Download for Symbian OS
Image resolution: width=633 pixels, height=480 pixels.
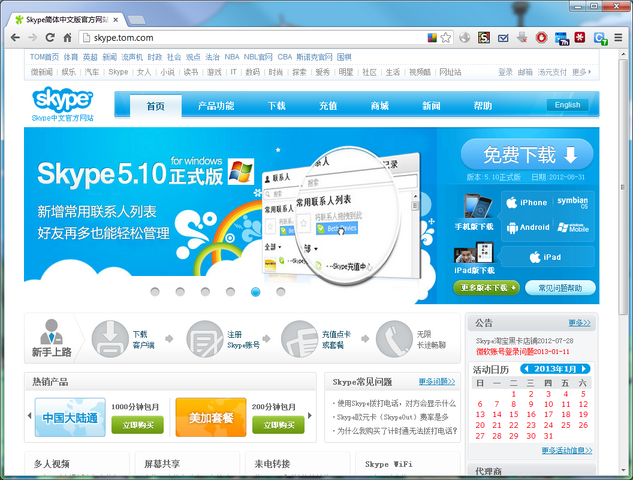pos(572,202)
